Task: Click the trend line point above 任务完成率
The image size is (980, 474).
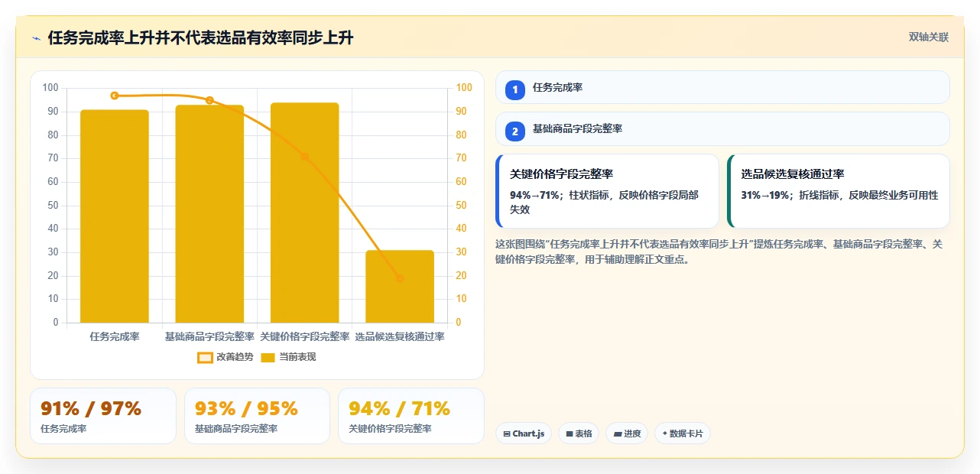Action: pyautogui.click(x=115, y=96)
